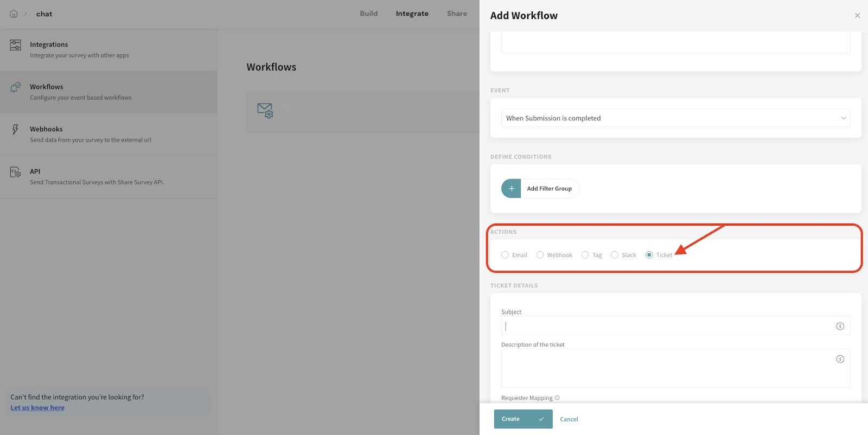This screenshot has width=868, height=435.
Task: Click the email workflow icon
Action: tap(265, 111)
